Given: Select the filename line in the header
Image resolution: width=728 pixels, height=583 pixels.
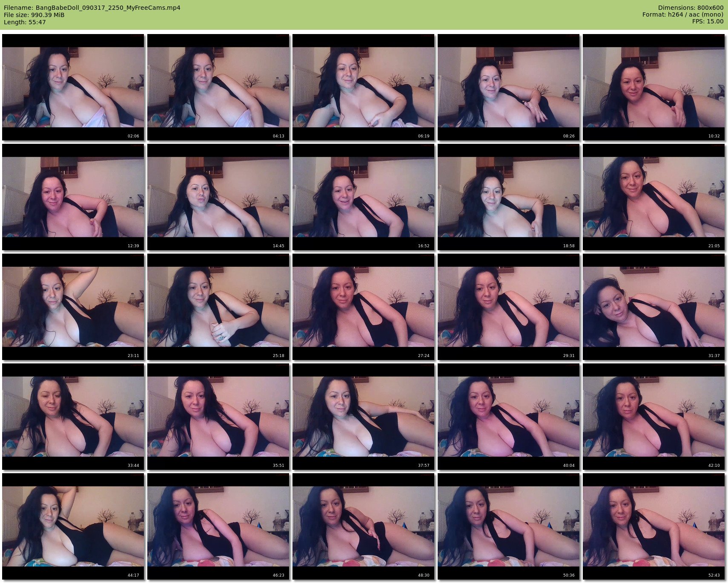Looking at the screenshot, I should click(92, 8).
